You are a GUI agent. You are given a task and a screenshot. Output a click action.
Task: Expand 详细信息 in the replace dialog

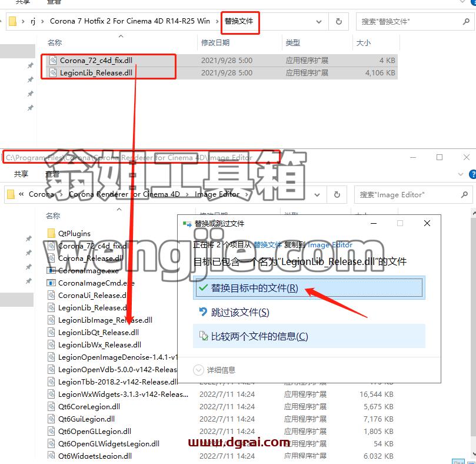(214, 370)
